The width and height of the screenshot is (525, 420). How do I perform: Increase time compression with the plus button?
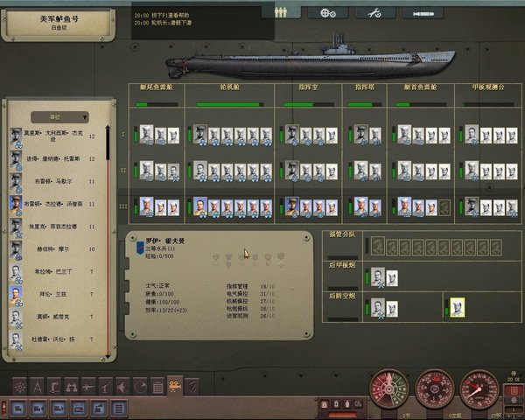[509, 416]
